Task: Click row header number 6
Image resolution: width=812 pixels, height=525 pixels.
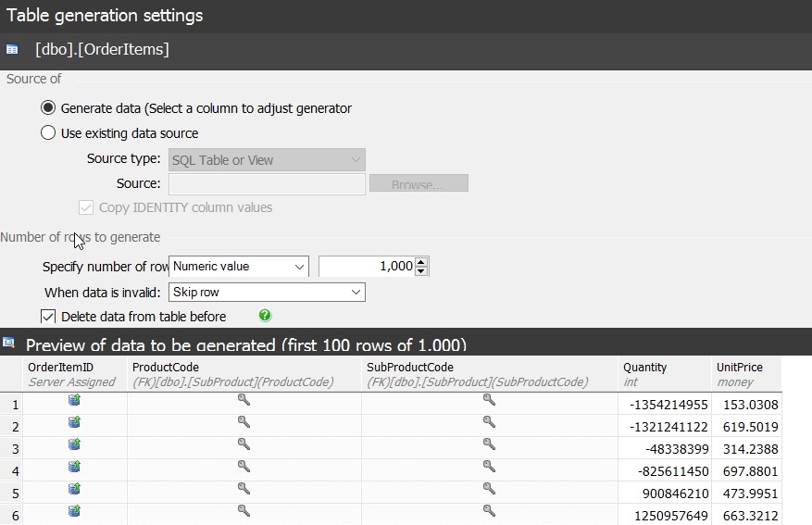Action: click(x=11, y=515)
